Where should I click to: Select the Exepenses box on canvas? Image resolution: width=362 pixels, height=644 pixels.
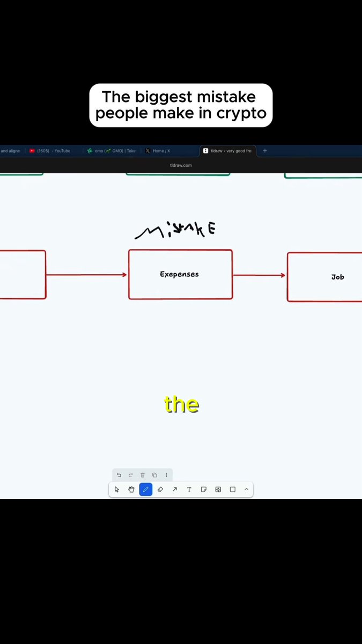pos(180,274)
